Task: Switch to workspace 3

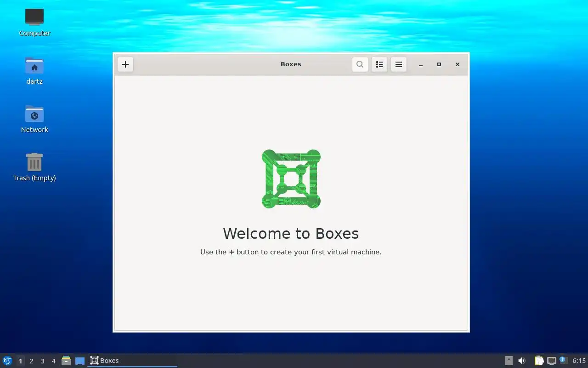Action: click(42, 361)
